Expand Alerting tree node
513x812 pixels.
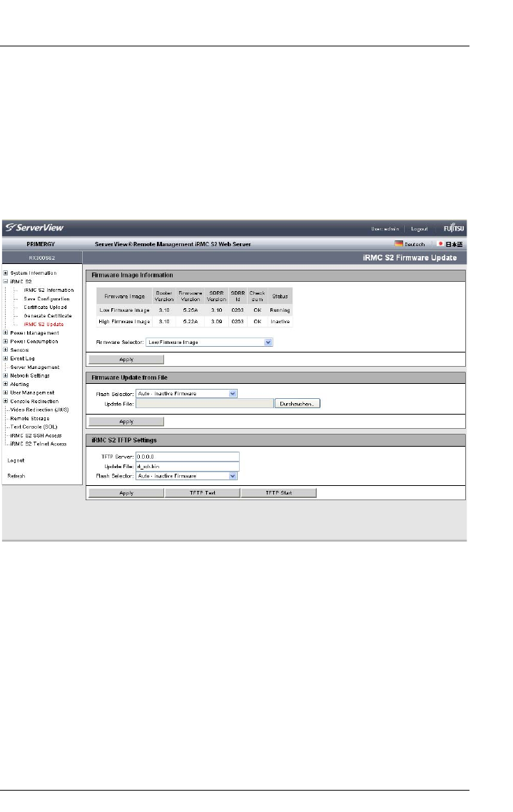(x=6, y=385)
